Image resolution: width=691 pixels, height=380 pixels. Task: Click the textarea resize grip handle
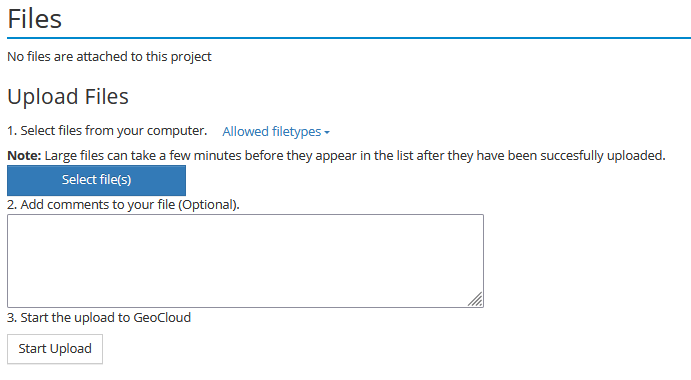(x=476, y=299)
